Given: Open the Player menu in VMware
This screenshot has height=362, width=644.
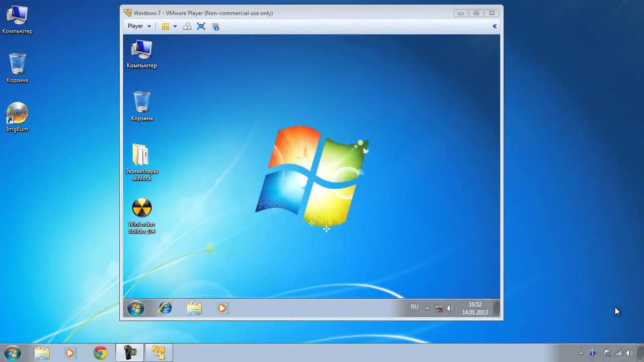Looking at the screenshot, I should [139, 26].
